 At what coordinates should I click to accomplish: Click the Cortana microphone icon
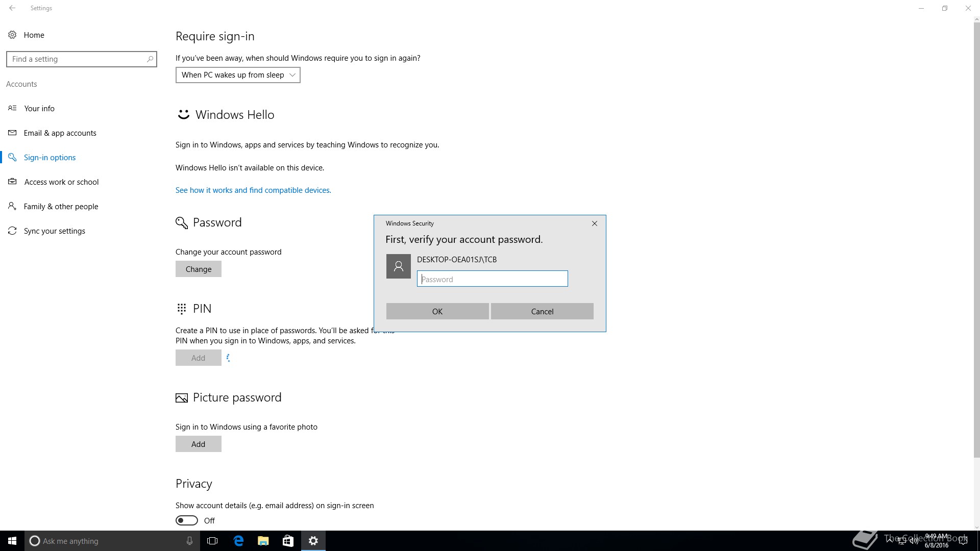(189, 541)
